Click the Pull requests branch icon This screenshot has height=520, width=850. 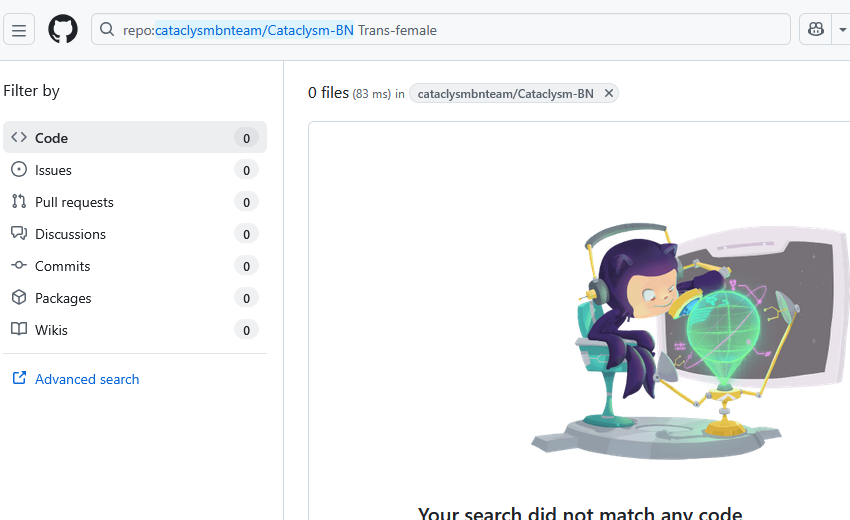coord(19,201)
